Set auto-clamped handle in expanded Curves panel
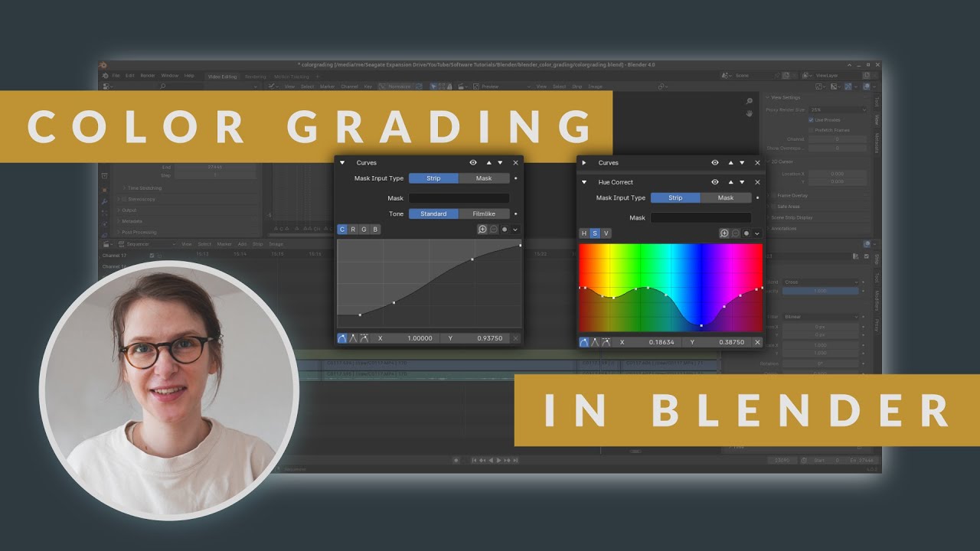Image resolution: width=980 pixels, height=551 pixels. coord(364,338)
